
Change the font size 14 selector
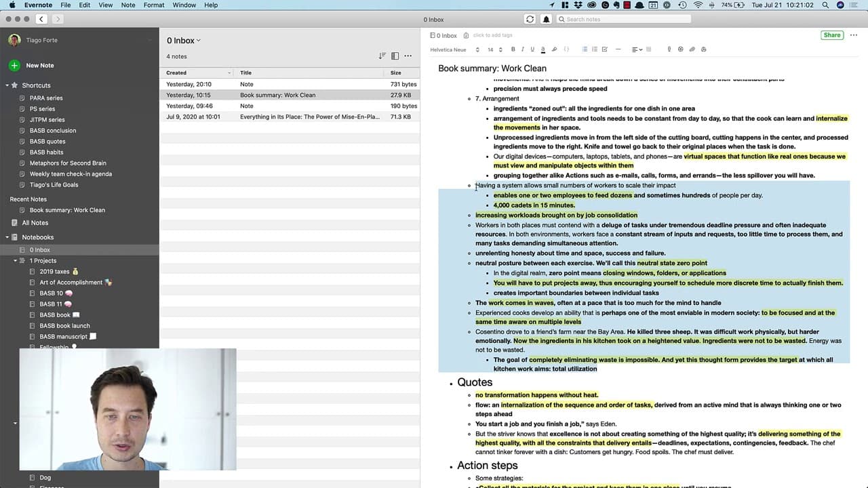494,49
